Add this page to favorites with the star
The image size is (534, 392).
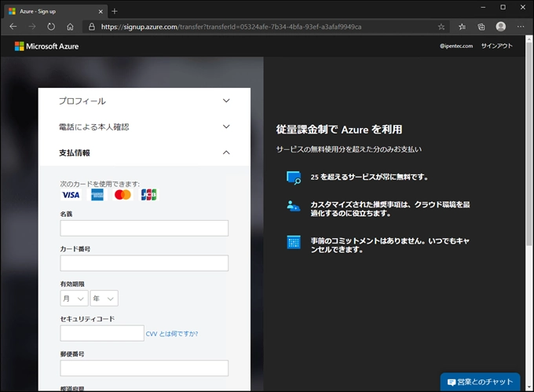(x=441, y=27)
